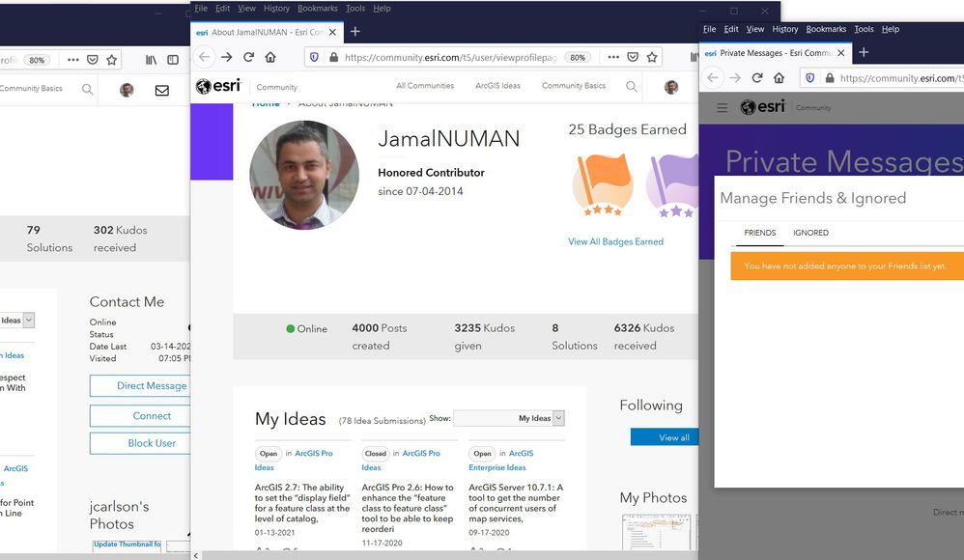Open page actions menu in middle window
Image resolution: width=964 pixels, height=560 pixels.
click(x=613, y=57)
